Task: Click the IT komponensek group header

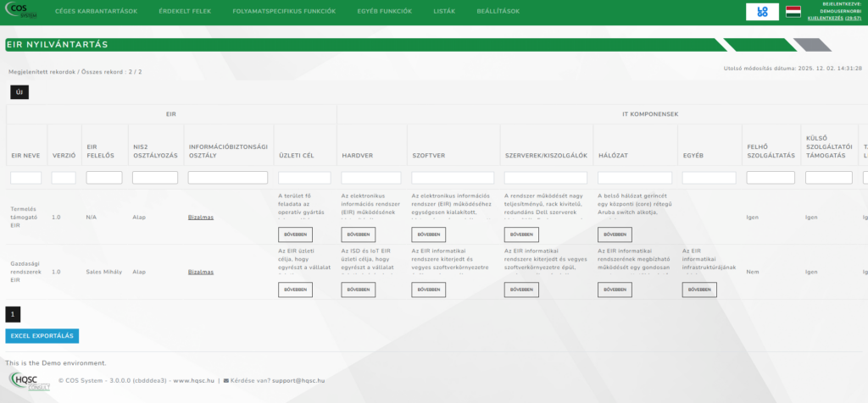Action: (x=650, y=114)
